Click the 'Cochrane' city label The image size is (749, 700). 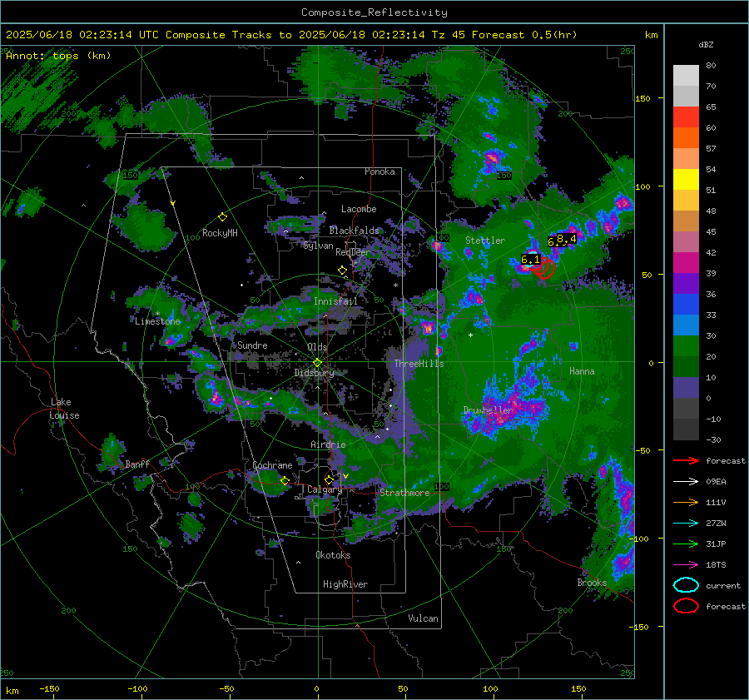point(272,465)
